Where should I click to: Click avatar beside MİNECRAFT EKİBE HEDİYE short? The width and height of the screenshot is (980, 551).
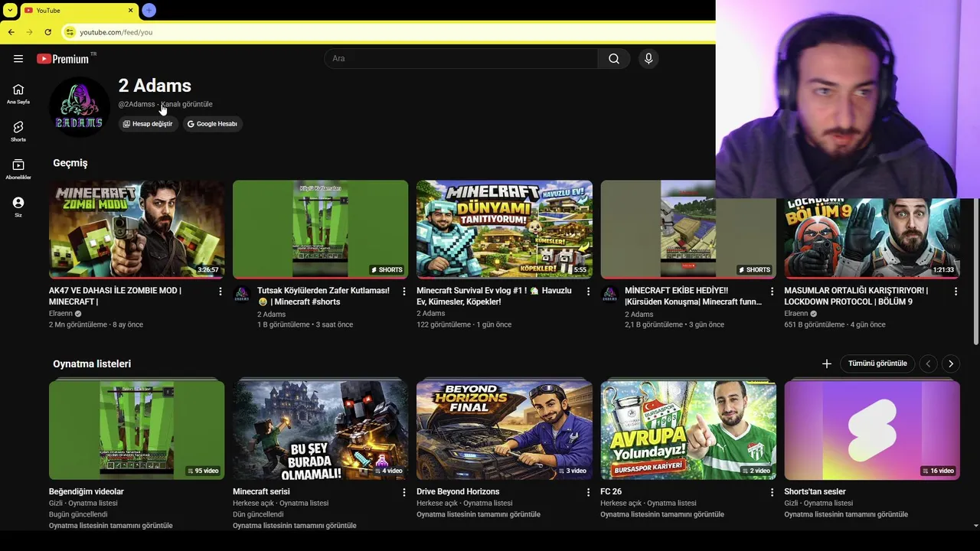click(609, 295)
